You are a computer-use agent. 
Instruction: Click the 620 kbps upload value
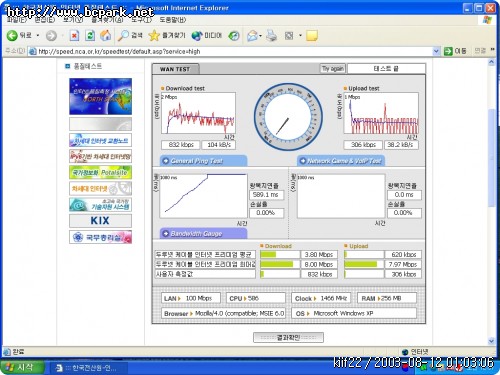[x=403, y=255]
